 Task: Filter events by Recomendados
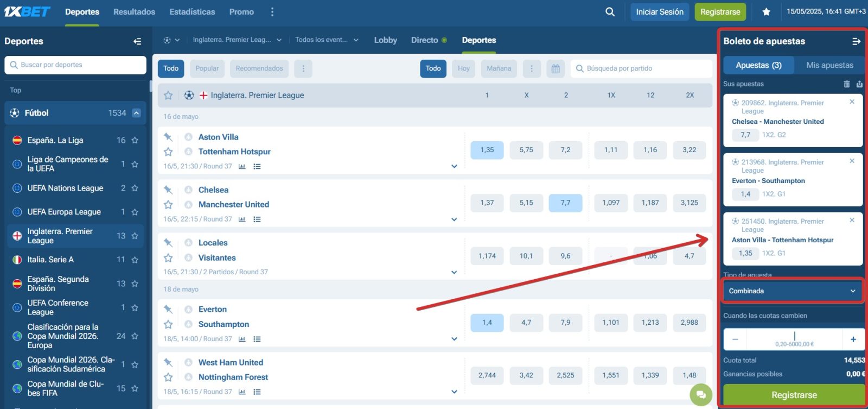tap(259, 68)
